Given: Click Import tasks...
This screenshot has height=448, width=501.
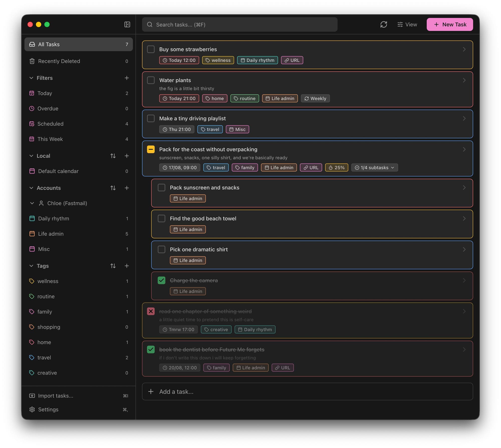Looking at the screenshot, I should pyautogui.click(x=79, y=396).
